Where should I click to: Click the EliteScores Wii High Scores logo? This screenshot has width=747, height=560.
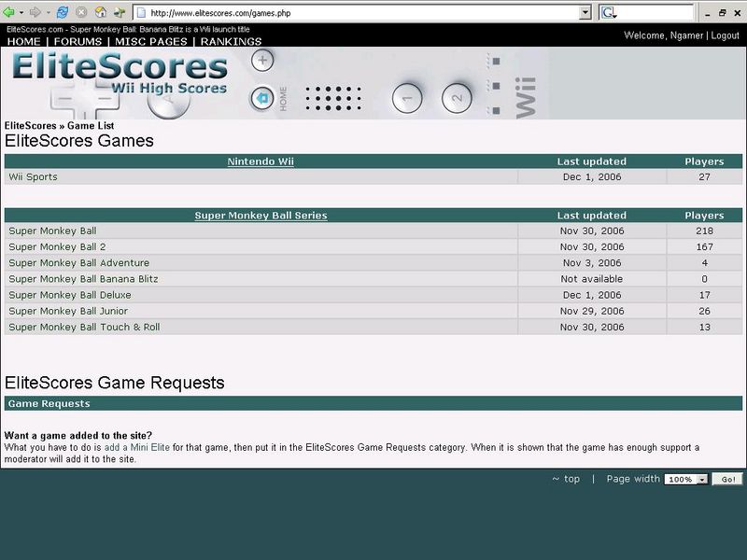tap(120, 74)
